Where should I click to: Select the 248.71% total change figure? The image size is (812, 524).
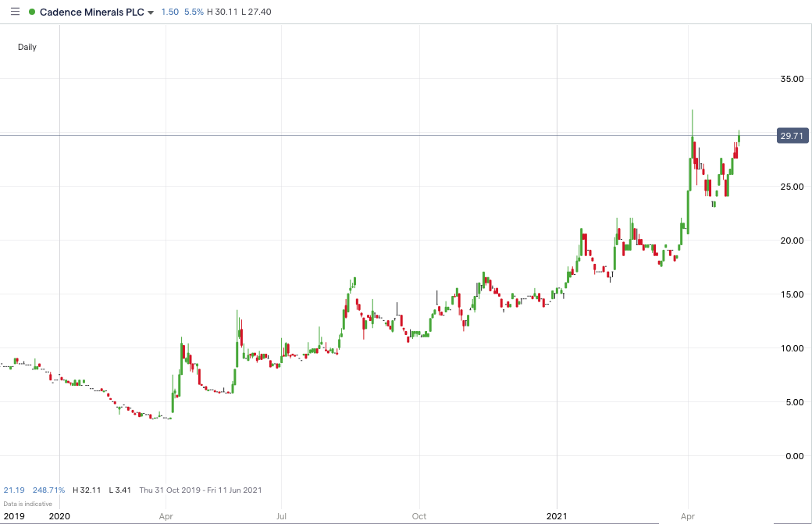tap(48, 490)
